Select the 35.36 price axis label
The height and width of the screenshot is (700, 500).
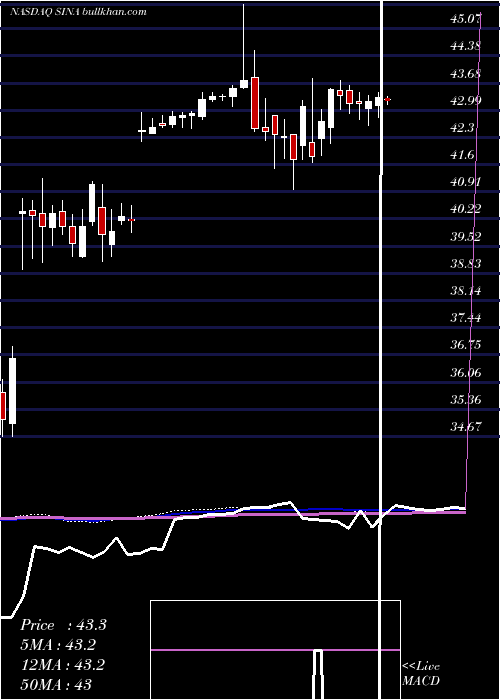coord(466,400)
